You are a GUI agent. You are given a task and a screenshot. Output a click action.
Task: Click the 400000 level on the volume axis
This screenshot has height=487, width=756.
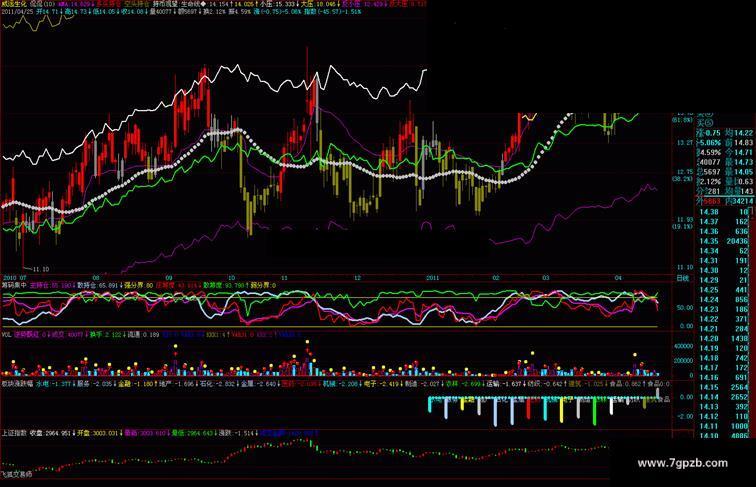pos(684,346)
